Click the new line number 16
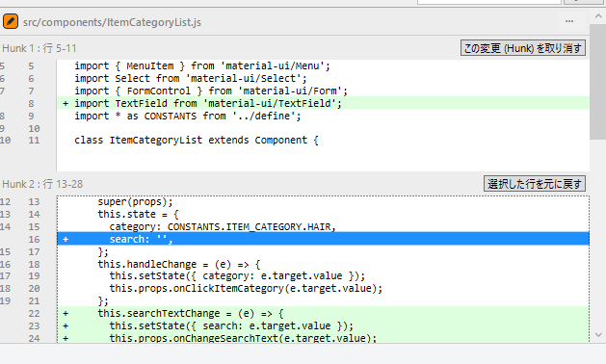 34,239
